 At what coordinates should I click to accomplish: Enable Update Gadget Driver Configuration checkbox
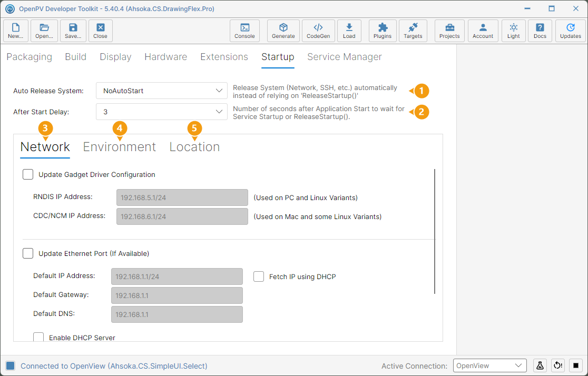pyautogui.click(x=28, y=174)
